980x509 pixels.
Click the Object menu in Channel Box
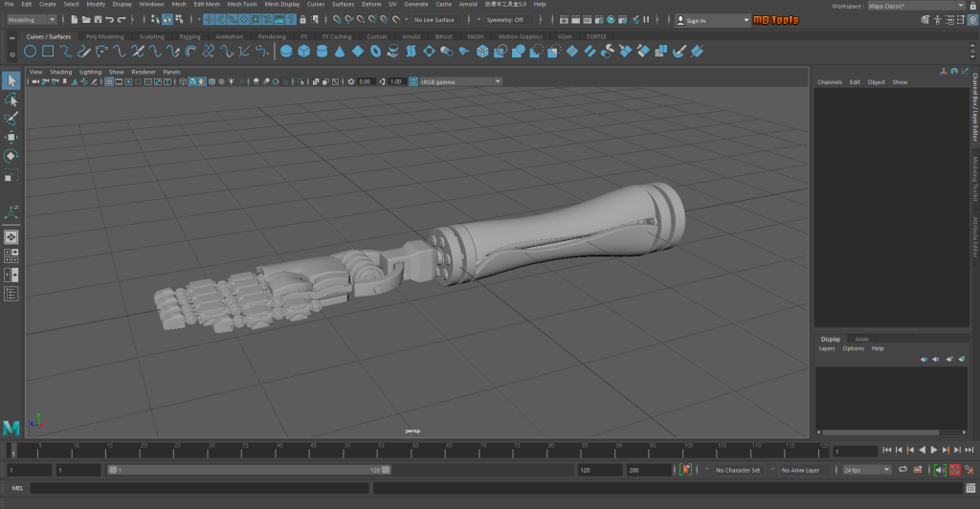(876, 82)
